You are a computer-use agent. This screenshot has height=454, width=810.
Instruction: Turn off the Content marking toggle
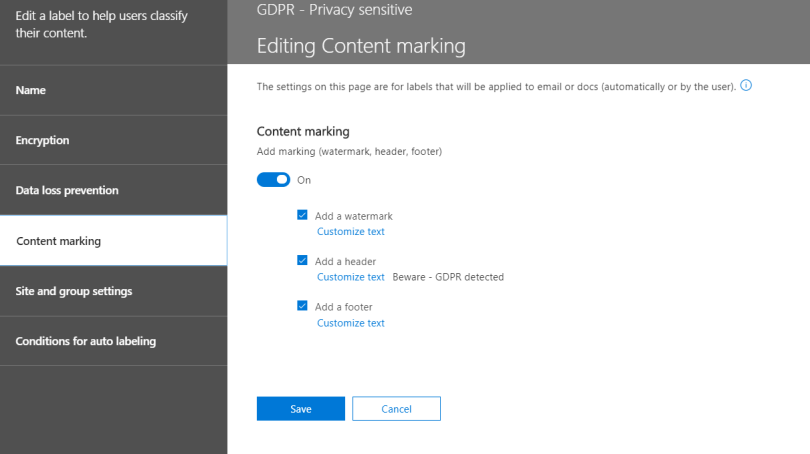[x=273, y=180]
